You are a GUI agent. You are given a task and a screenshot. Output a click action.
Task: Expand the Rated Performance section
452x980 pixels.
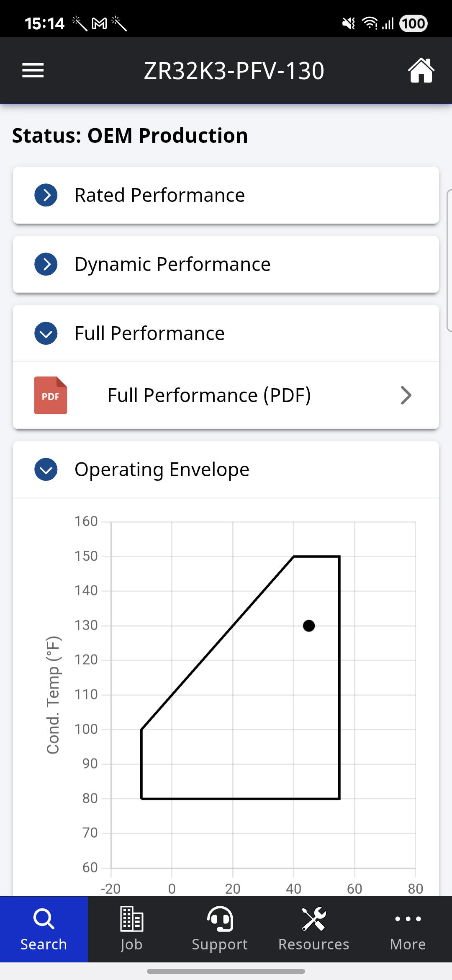coord(46,195)
